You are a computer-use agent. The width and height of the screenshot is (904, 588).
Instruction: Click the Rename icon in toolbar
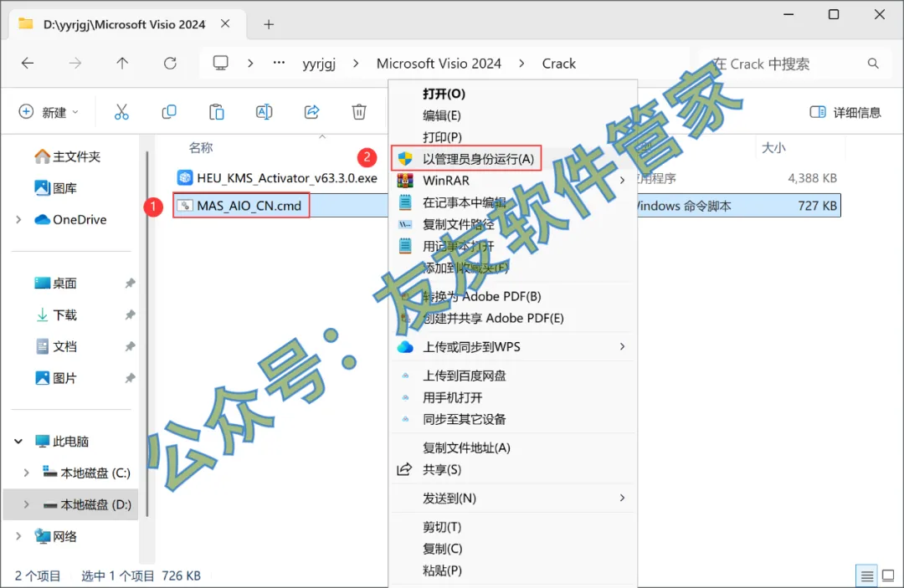click(264, 112)
